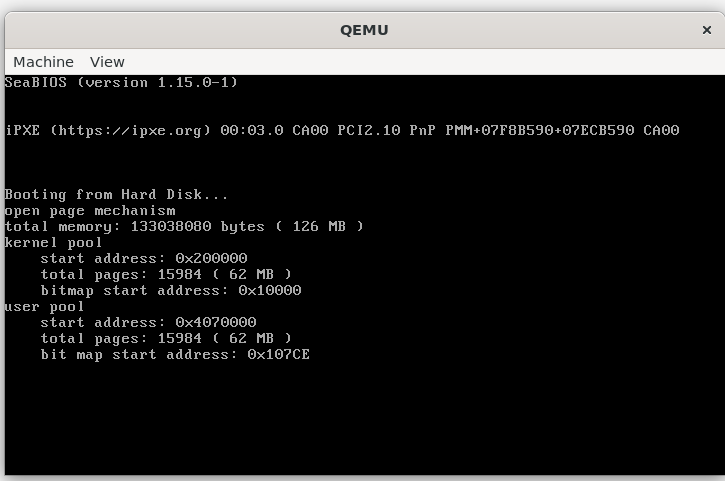Click the QEMU title bar label
This screenshot has width=725, height=481.
tap(364, 30)
